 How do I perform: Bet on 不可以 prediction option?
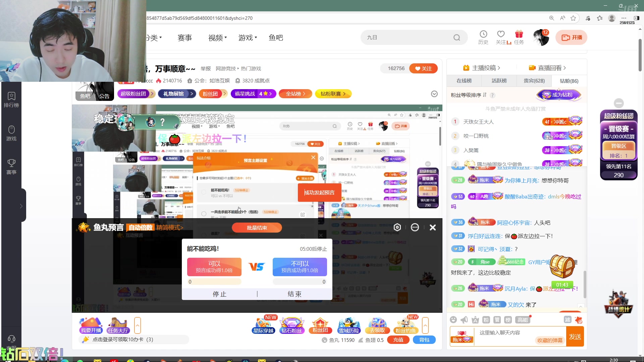300,267
